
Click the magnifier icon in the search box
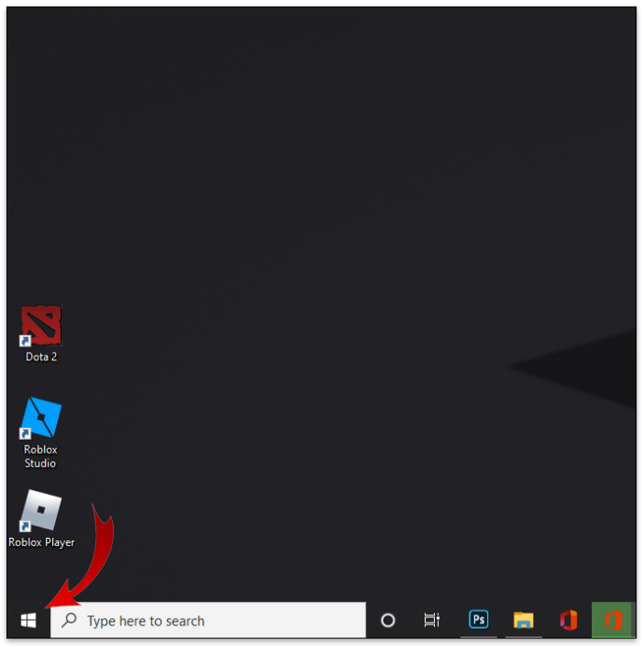coord(69,620)
